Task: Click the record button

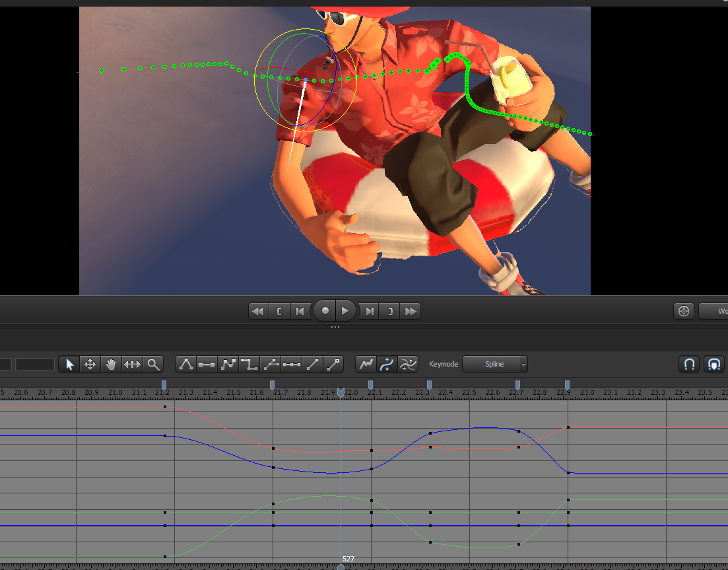Action: 325,311
